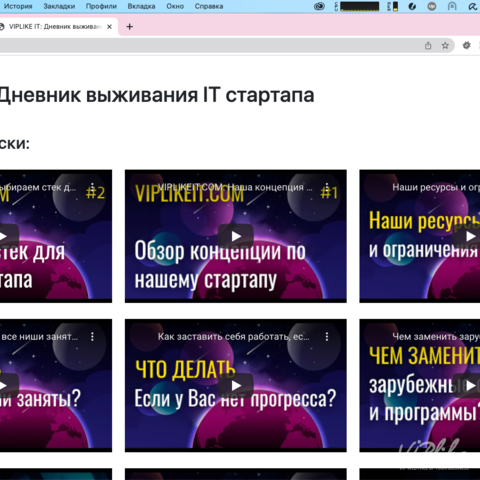
Task: Click the CPU usage graph in menu bar
Action: click(x=357, y=6)
